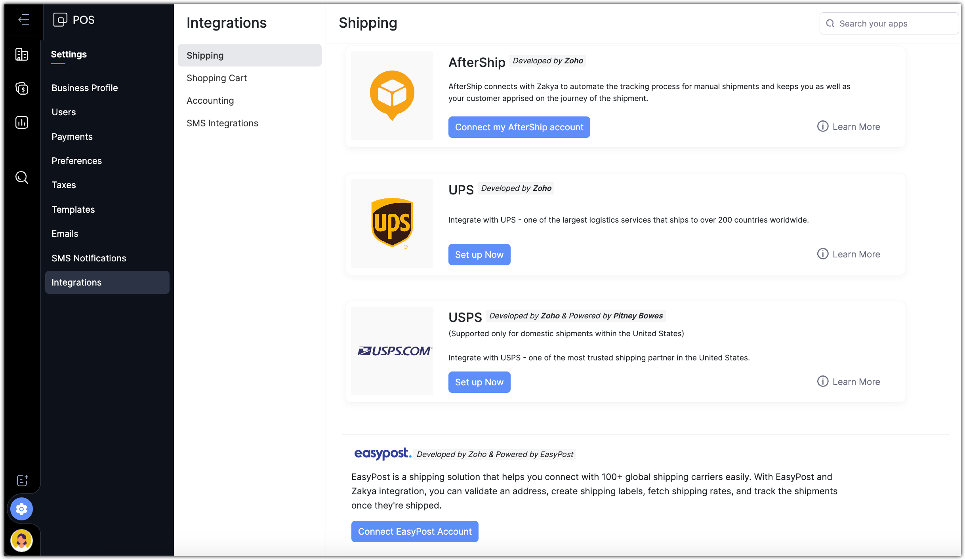This screenshot has width=965, height=560.
Task: Open Business Profile settings
Action: [x=85, y=88]
